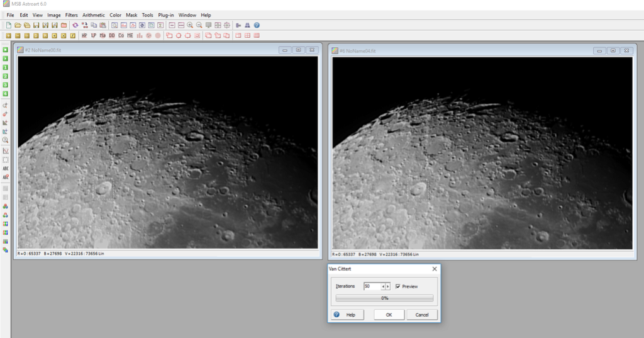Click the Iterations increase arrow
Screen dimensions: 644x338
point(387,286)
